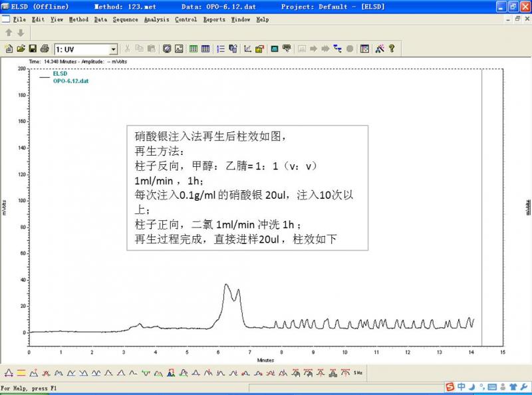Screen dimensions: 532x395
Task: Close the inner ELSD document window
Action: (527, 19)
